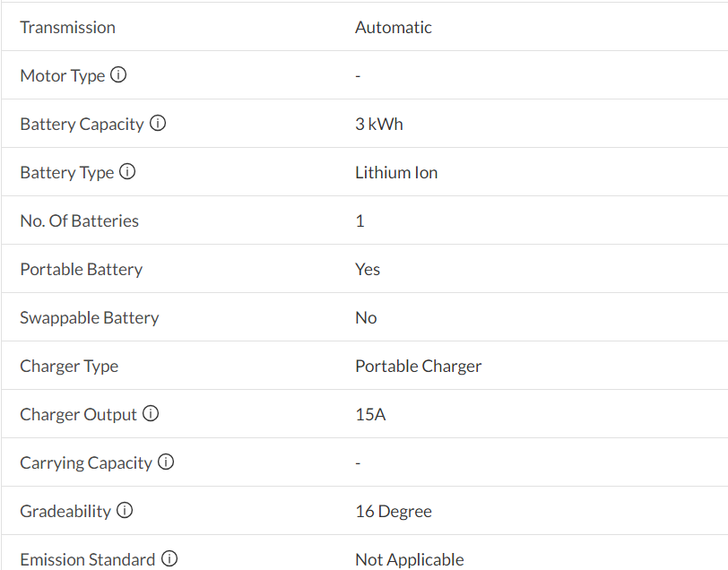Click the info icon beside Motor Type
The image size is (728, 570).
[x=118, y=75]
